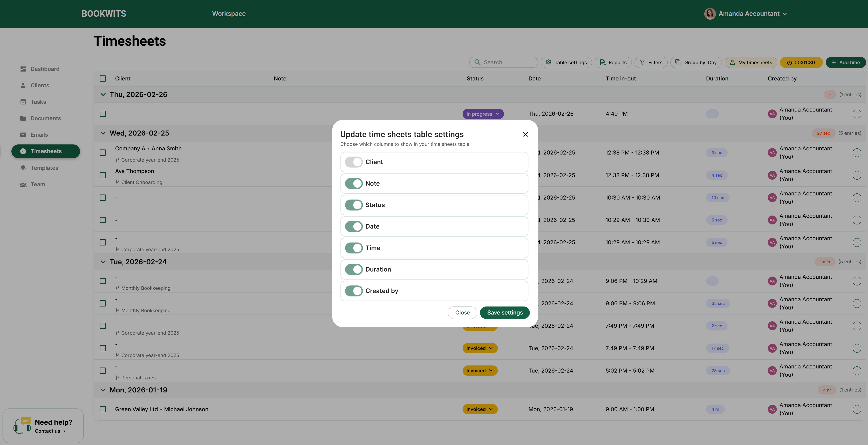Close the table settings dialog with X

[525, 134]
